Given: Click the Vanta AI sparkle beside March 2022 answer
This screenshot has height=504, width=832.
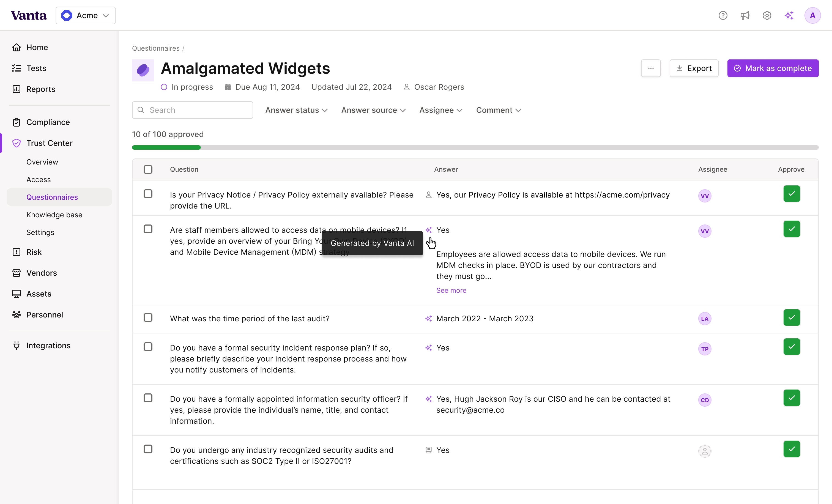Looking at the screenshot, I should click(x=428, y=319).
